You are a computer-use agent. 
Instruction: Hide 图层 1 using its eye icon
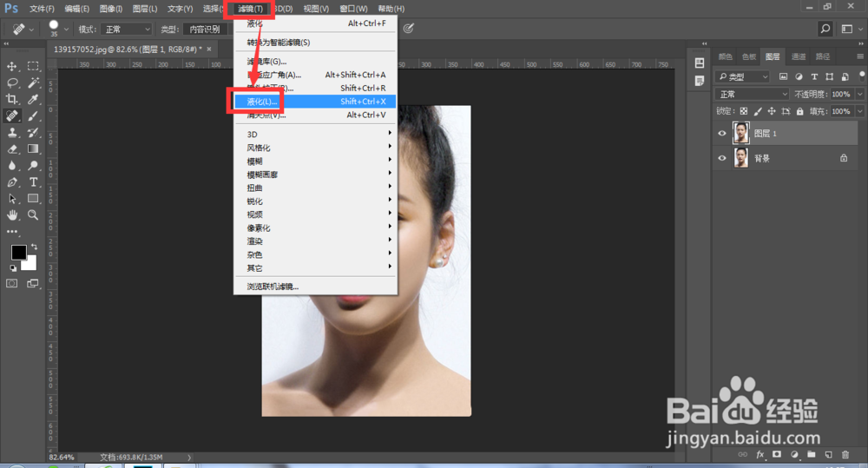click(x=722, y=134)
